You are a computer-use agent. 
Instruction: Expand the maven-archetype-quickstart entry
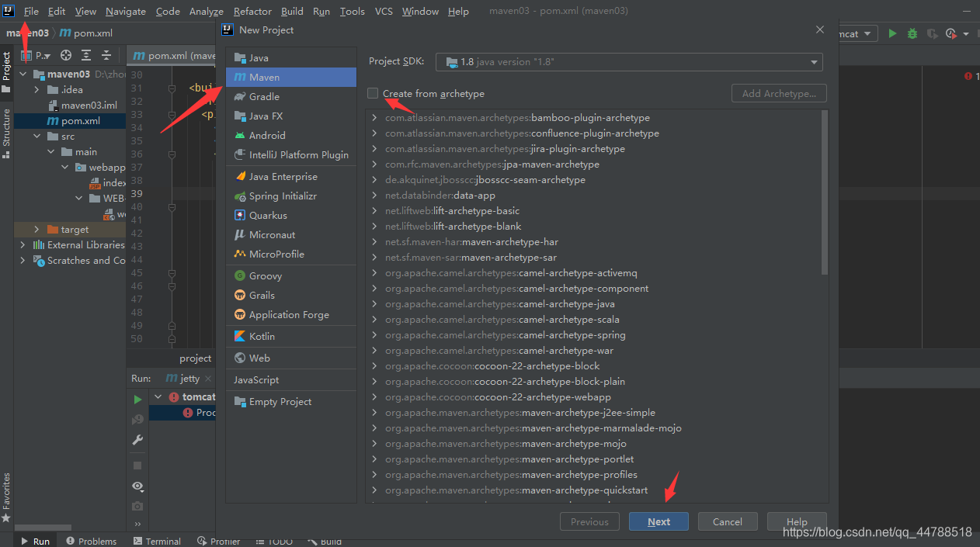pyautogui.click(x=374, y=490)
